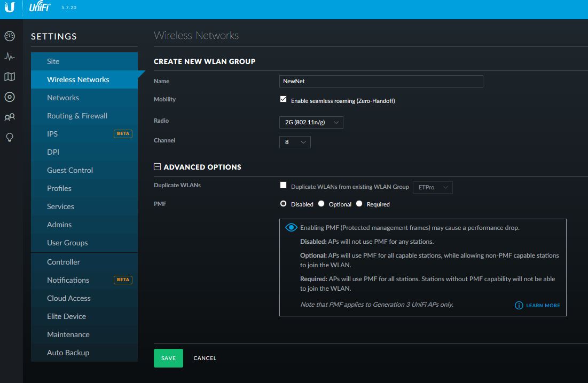The width and height of the screenshot is (588, 383).
Task: Click the PMF info eye icon
Action: (291, 227)
